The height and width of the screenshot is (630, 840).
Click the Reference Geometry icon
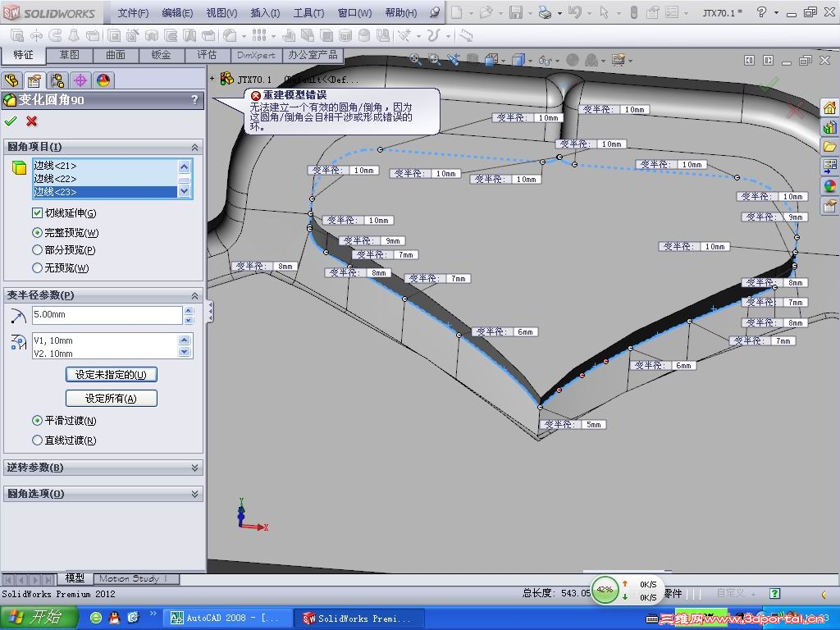pos(404,35)
